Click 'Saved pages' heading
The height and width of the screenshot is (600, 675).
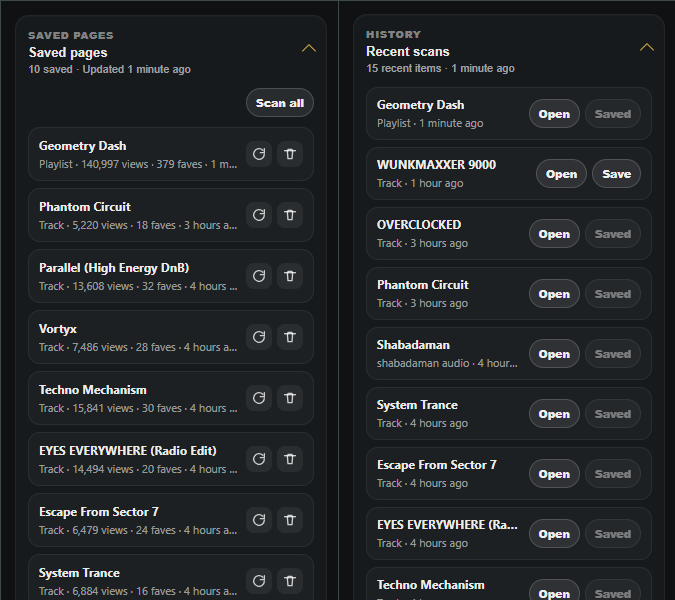coord(68,53)
